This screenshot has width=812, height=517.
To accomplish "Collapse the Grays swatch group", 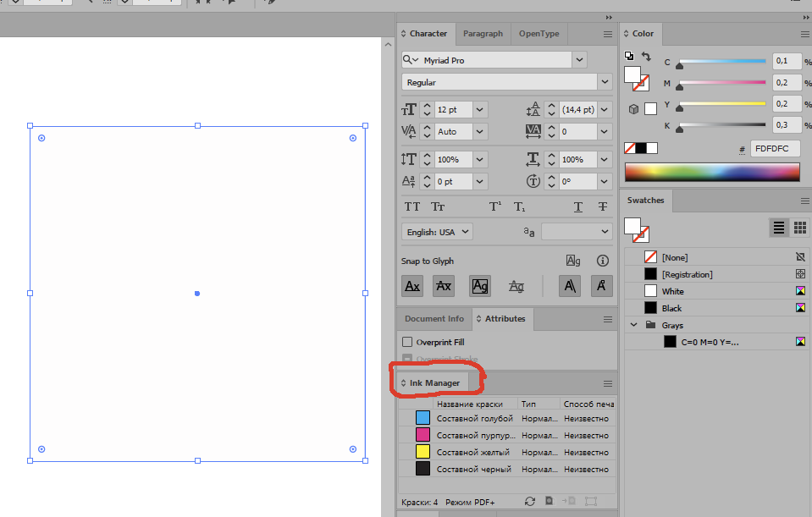I will click(x=634, y=325).
